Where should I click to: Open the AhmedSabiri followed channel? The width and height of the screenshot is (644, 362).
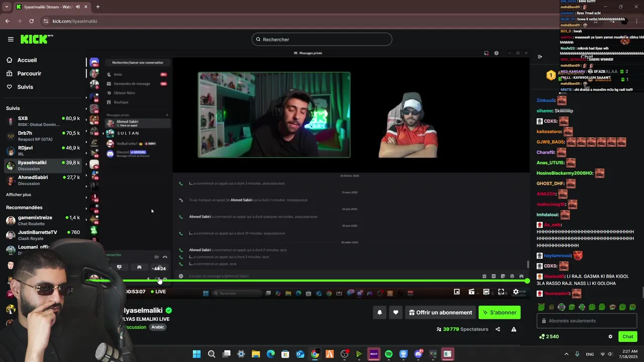(x=43, y=180)
